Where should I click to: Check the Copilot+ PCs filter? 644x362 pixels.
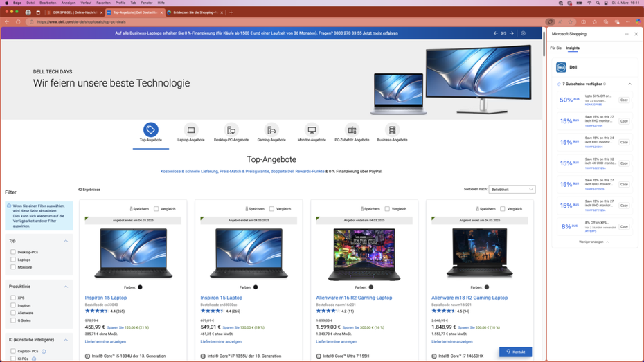(x=13, y=352)
